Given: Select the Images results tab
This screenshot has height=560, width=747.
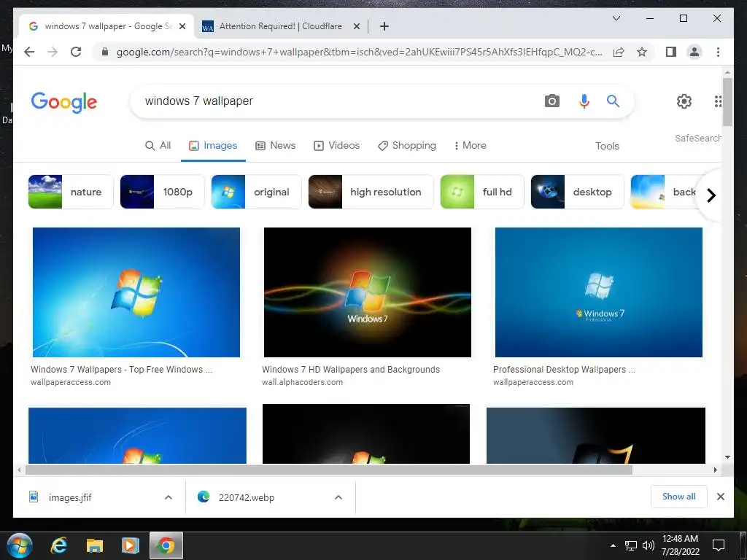Looking at the screenshot, I should [213, 145].
